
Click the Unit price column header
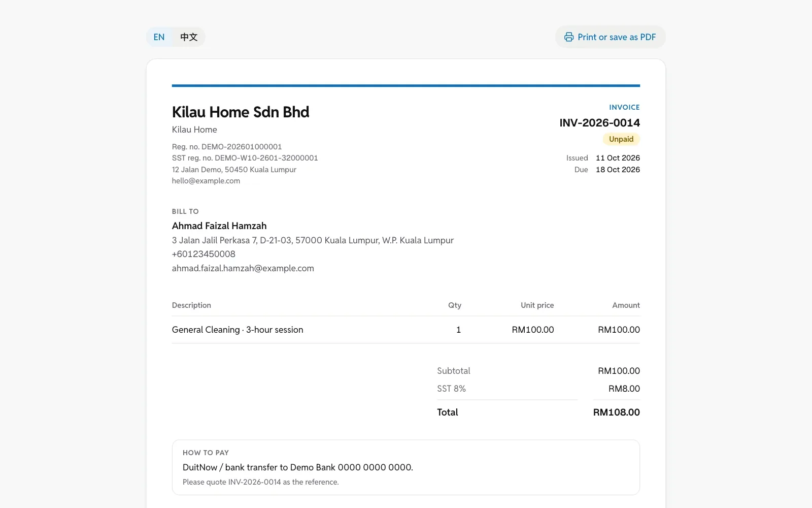click(537, 305)
